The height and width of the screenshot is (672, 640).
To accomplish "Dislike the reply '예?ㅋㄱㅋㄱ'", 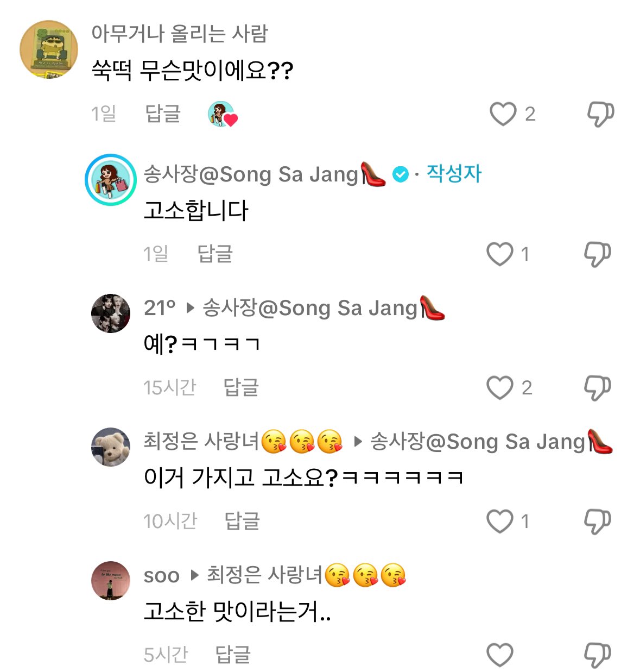I will (x=597, y=387).
